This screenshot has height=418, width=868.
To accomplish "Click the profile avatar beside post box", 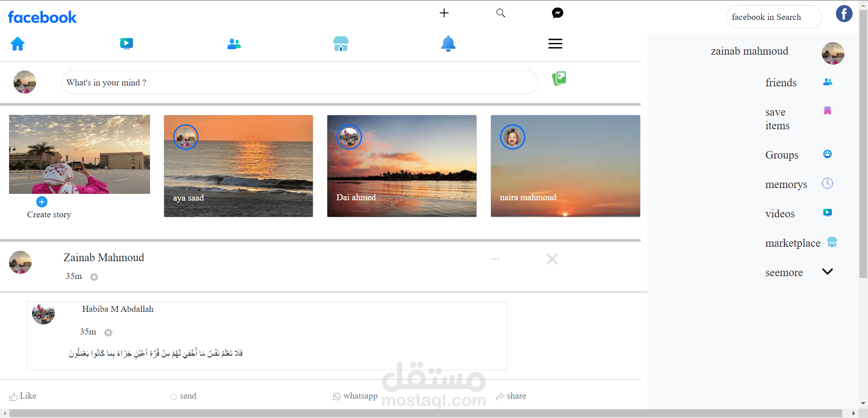I will pos(25,82).
